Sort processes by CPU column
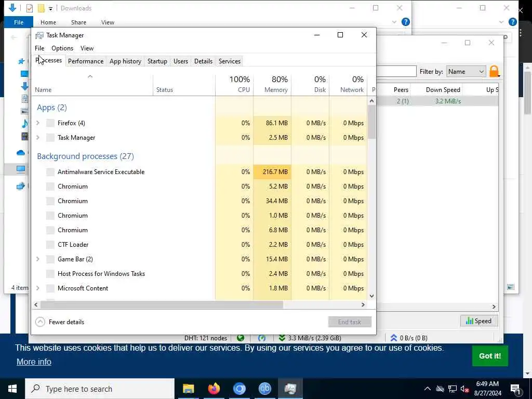Viewport: 532px width, 399px height. 234,85
